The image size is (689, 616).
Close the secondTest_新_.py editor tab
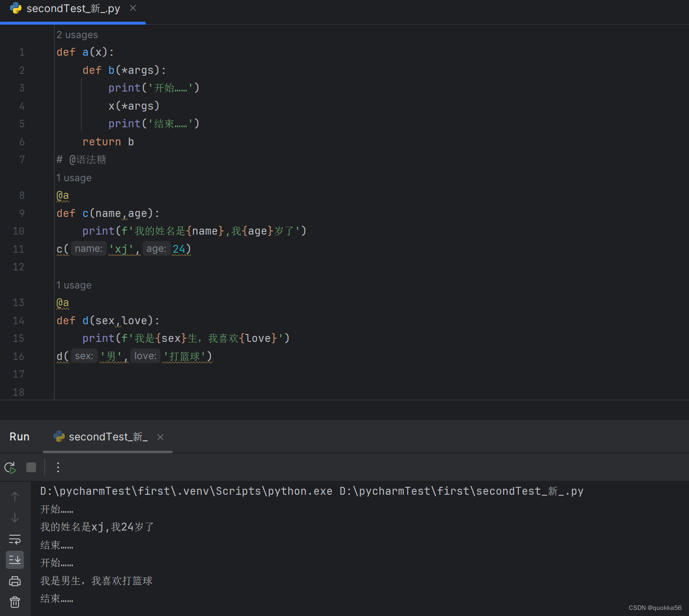[133, 8]
